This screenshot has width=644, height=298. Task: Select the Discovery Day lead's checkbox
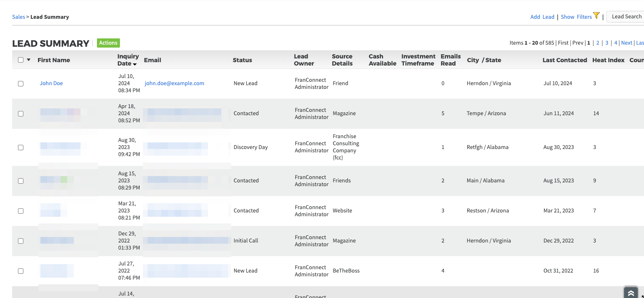click(20, 147)
